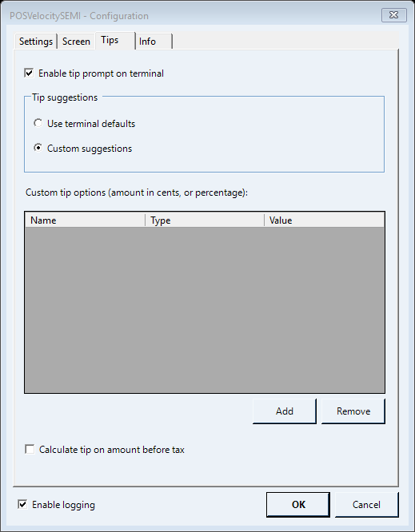415x532 pixels.
Task: Uncheck Enable tip prompt on terminal
Action: pos(30,73)
